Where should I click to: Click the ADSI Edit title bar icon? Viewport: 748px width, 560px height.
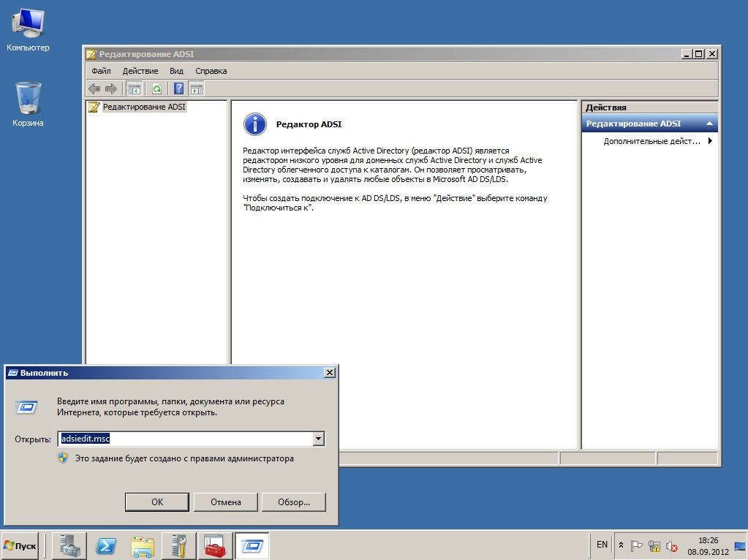91,54
